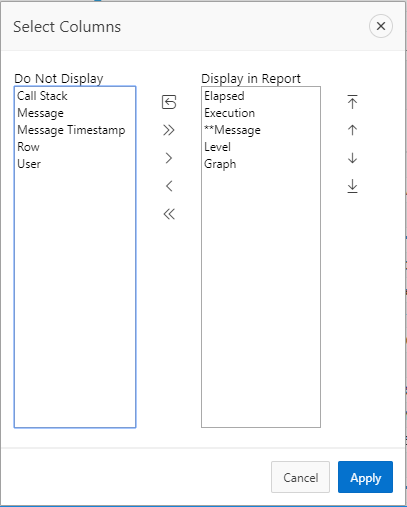Click the Remove left single chevron

pyautogui.click(x=169, y=186)
